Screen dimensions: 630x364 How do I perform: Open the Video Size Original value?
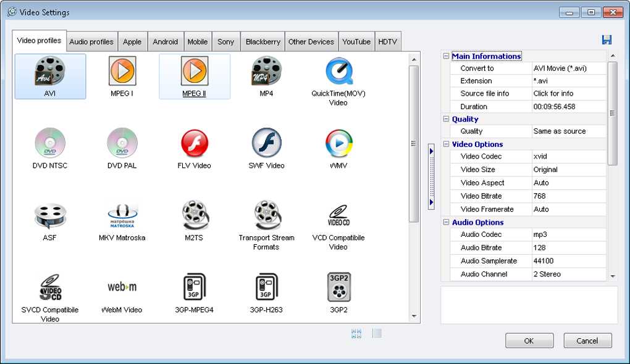[569, 170]
